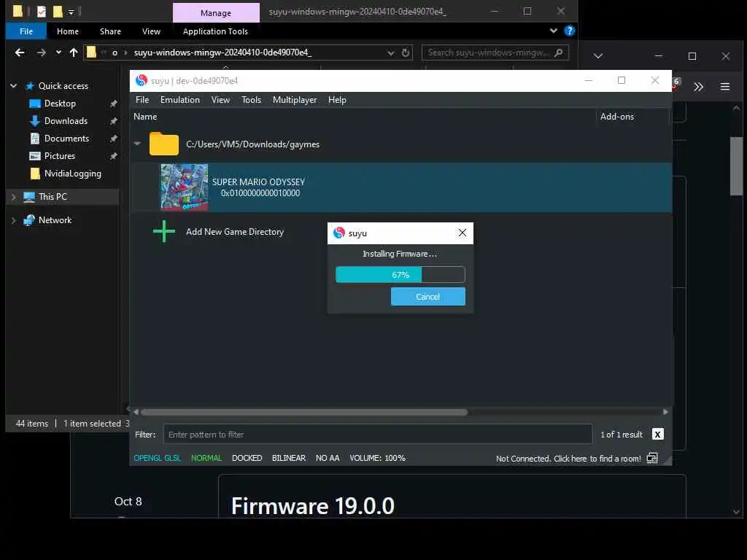Go forward in File Explorer
This screenshot has height=560, width=747.
point(42,52)
